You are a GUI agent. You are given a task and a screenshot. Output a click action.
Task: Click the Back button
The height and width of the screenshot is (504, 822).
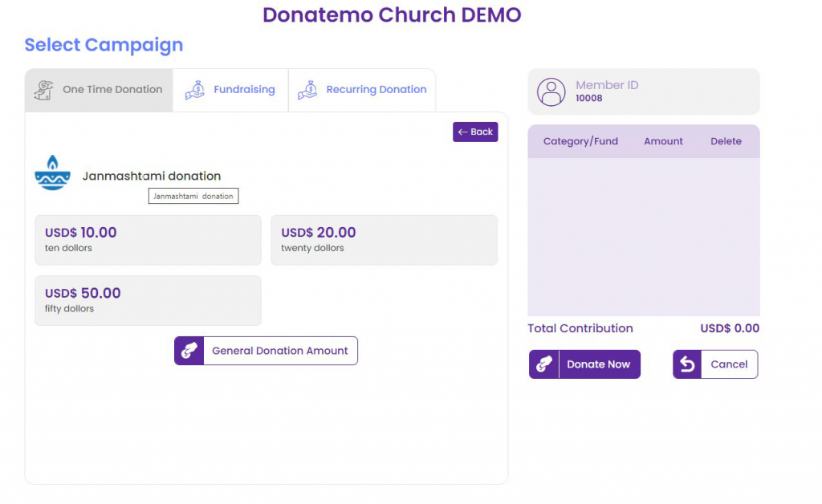475,132
